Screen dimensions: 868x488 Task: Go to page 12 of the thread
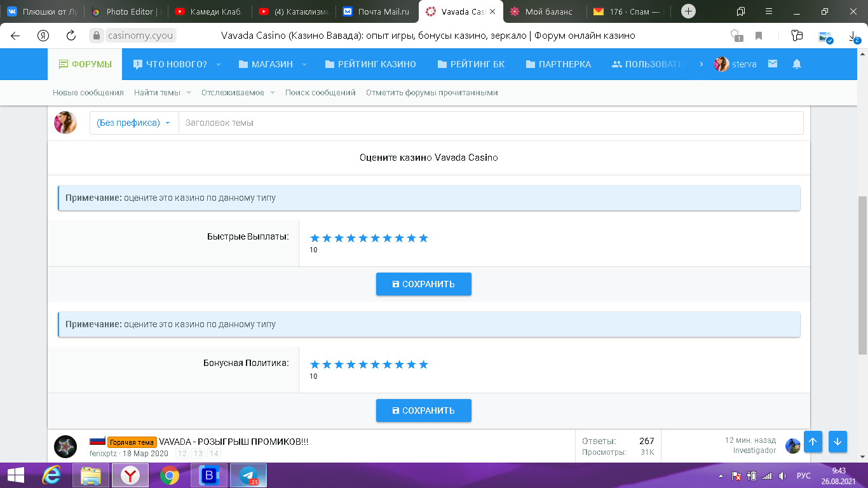(182, 454)
